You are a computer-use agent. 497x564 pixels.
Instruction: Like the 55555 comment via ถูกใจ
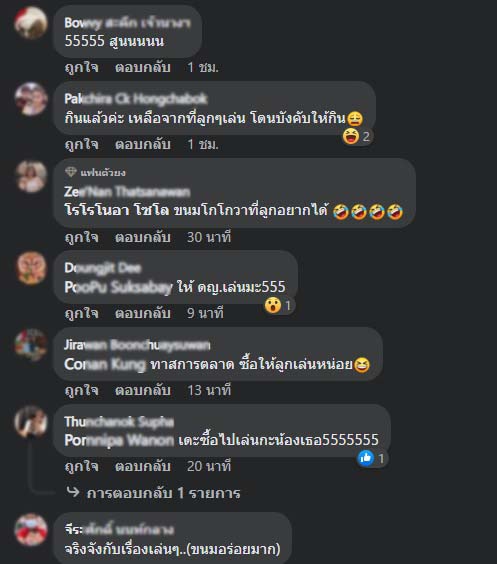point(82,67)
